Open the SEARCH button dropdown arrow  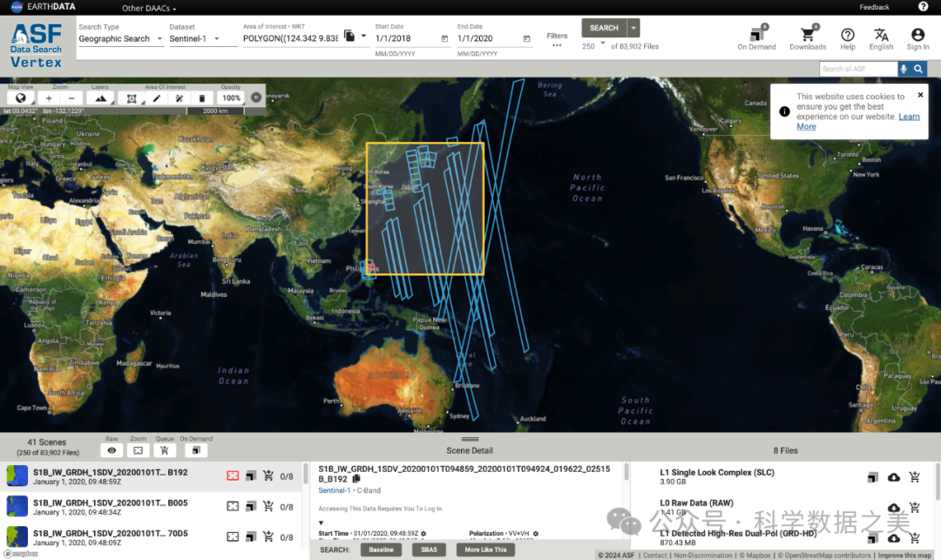[x=633, y=28]
